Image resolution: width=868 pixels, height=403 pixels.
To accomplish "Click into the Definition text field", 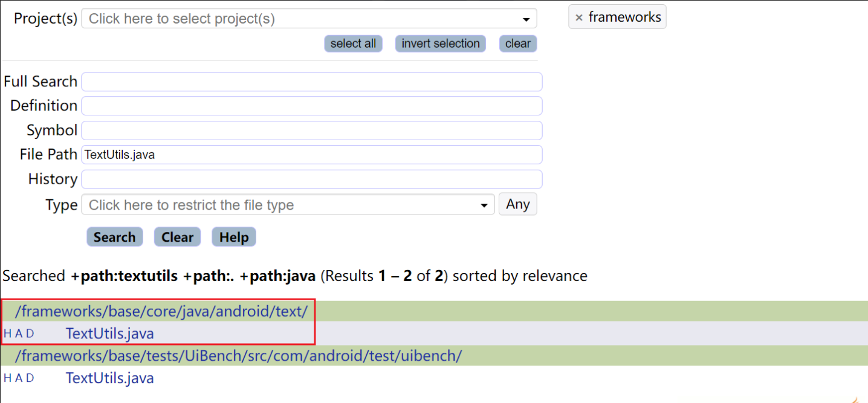I will point(311,106).
